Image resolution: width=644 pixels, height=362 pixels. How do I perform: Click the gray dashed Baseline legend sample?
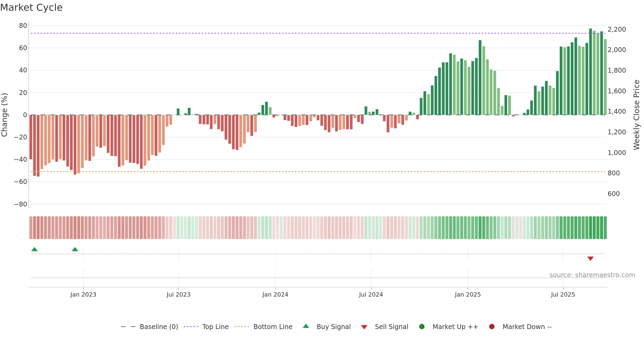[128, 327]
